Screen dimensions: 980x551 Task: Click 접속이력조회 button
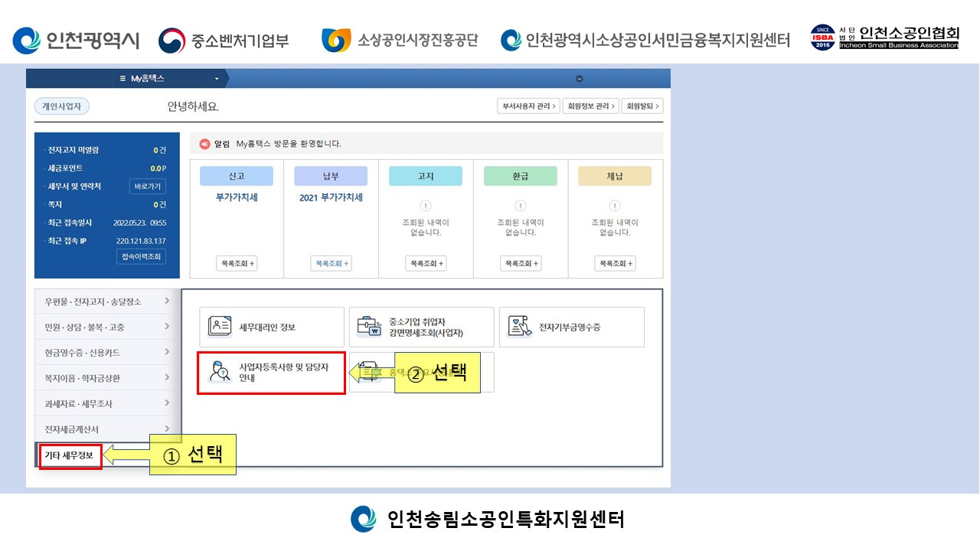[141, 256]
